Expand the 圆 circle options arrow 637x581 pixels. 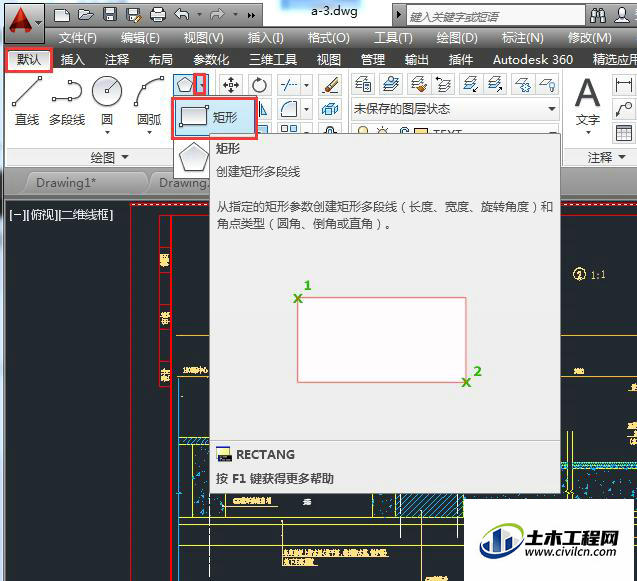107,132
